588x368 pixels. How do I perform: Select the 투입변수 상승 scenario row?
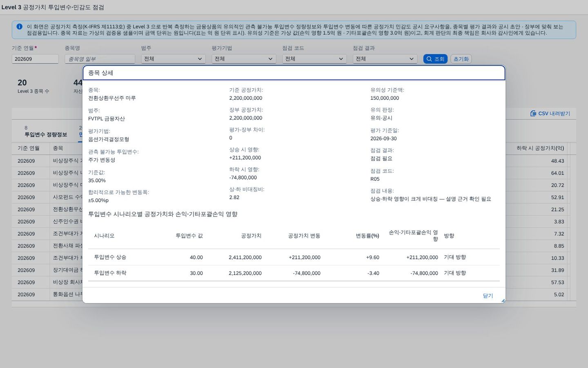pyautogui.click(x=294, y=257)
